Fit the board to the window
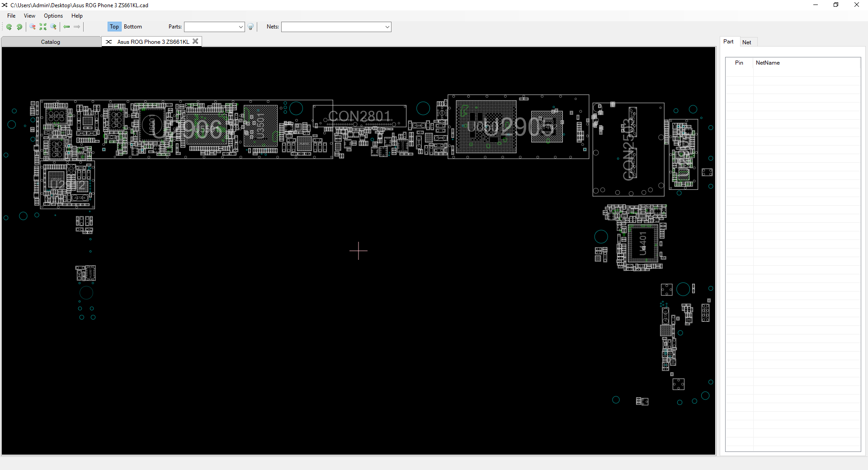Screen dimensions: 868x470 point(43,27)
